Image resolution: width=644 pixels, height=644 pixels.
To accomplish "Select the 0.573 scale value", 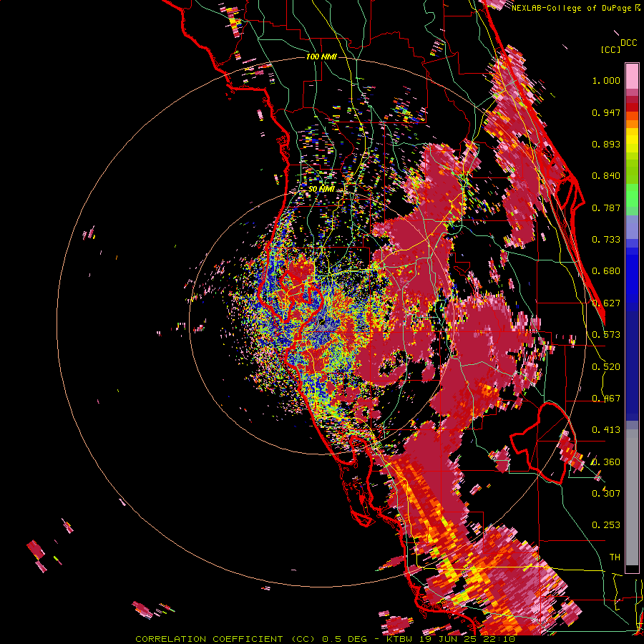I will point(606,335).
